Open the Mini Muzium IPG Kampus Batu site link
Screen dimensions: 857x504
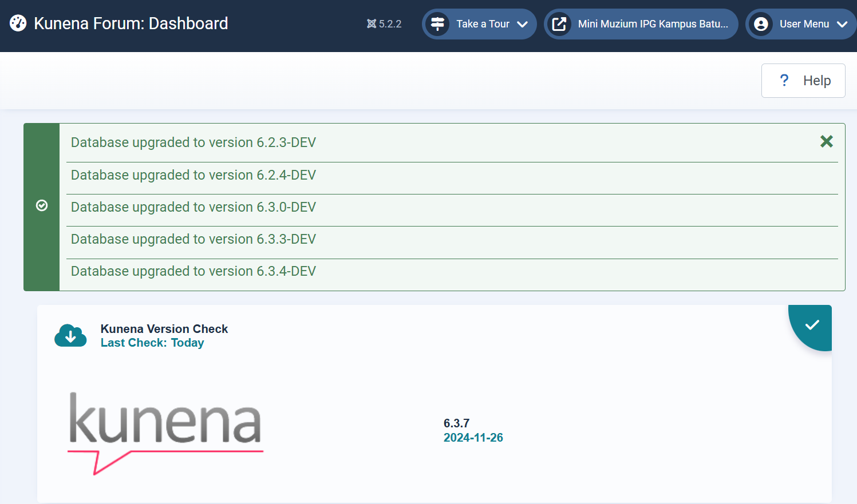tap(653, 24)
